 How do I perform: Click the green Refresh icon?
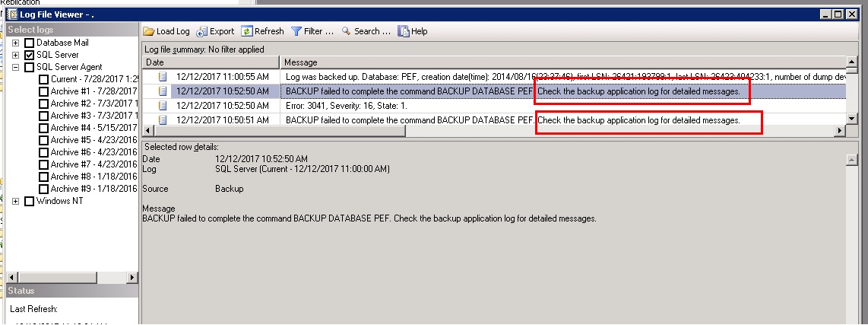pos(246,32)
